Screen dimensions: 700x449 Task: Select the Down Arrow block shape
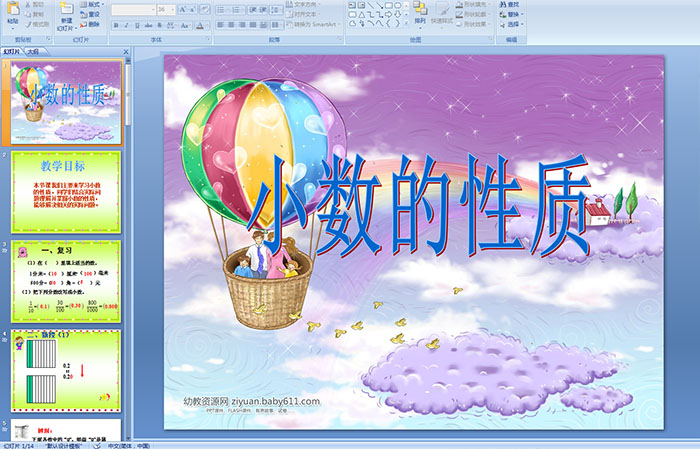pyautogui.click(x=397, y=15)
